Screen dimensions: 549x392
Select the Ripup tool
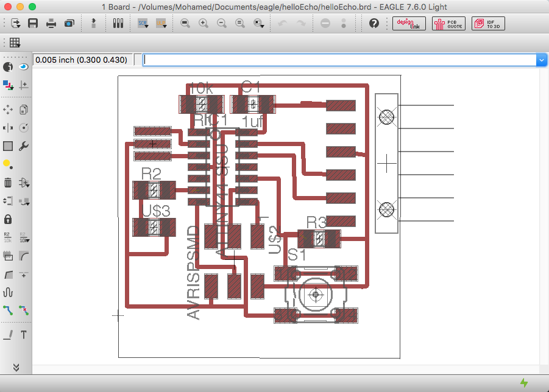[23, 310]
